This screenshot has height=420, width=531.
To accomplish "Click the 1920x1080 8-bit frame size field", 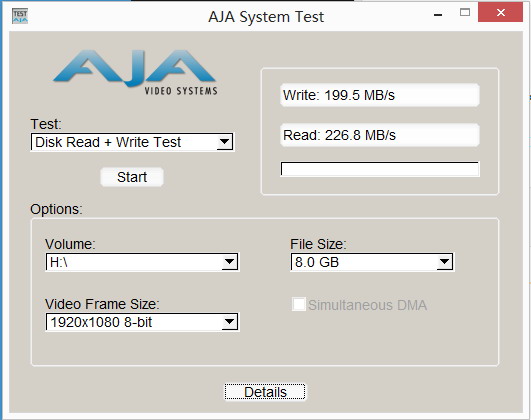I will click(142, 322).
